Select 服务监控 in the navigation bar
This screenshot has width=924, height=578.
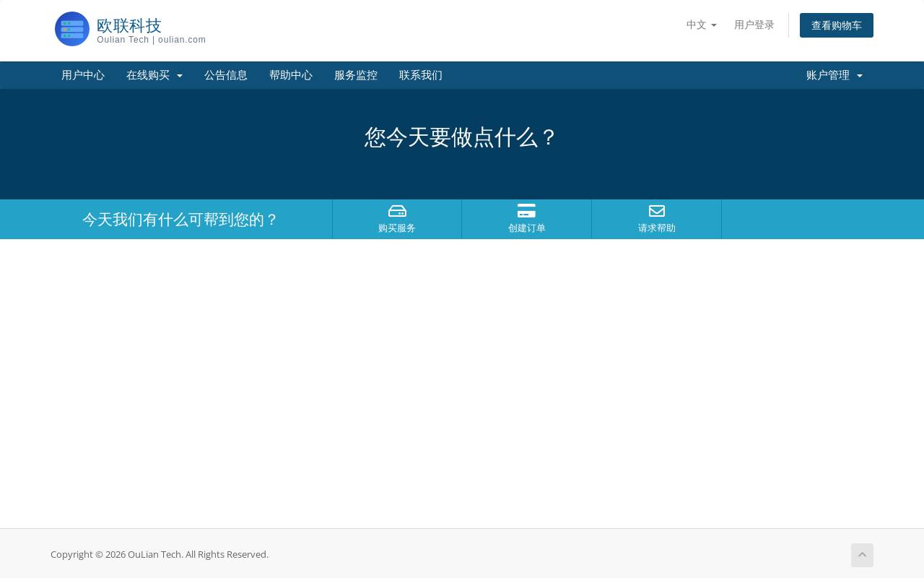356,75
